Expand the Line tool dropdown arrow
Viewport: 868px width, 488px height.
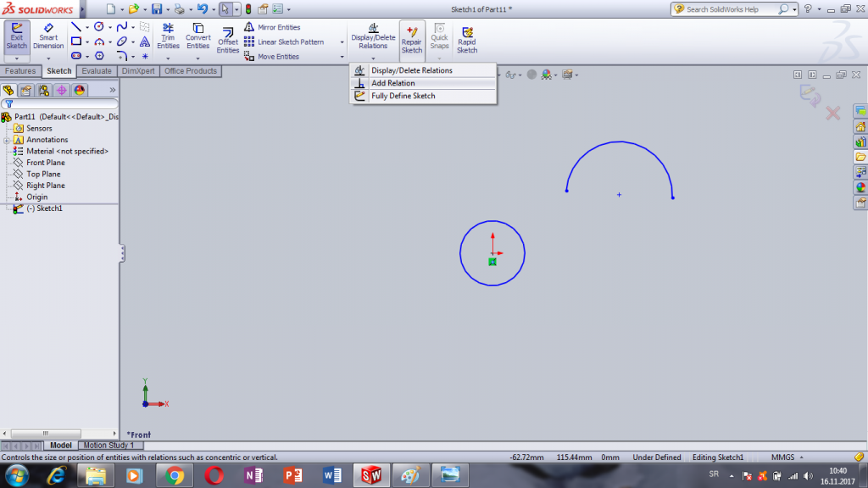tap(87, 27)
